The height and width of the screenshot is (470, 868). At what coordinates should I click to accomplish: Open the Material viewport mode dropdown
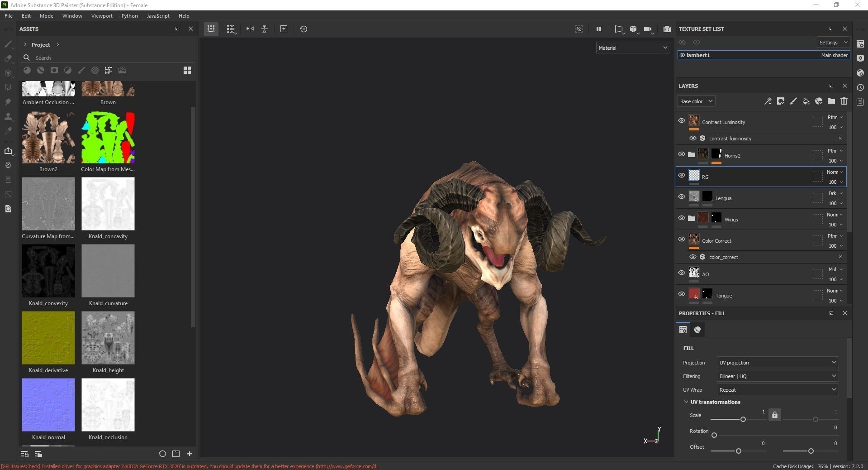[633, 48]
